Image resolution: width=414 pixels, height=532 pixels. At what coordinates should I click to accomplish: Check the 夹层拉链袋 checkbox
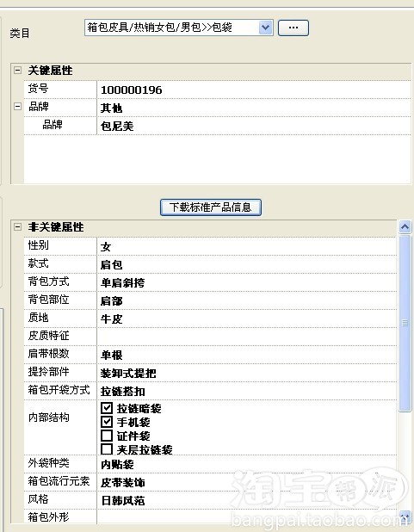coord(107,448)
